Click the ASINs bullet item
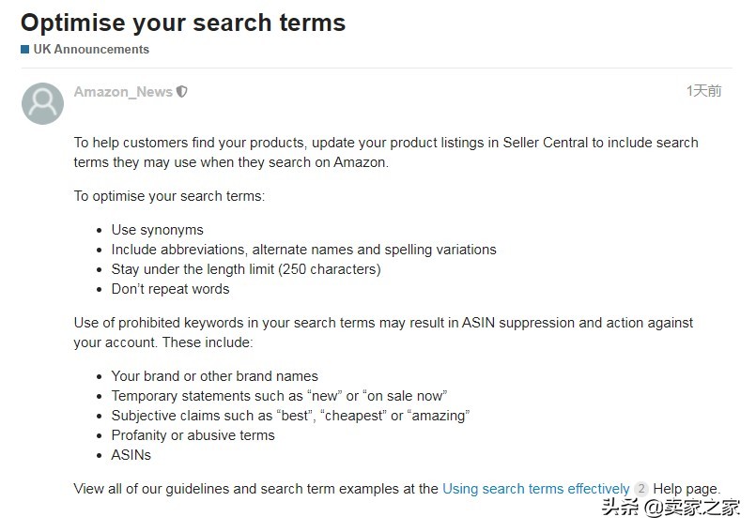Viewport: 756px width, 532px height. click(131, 455)
